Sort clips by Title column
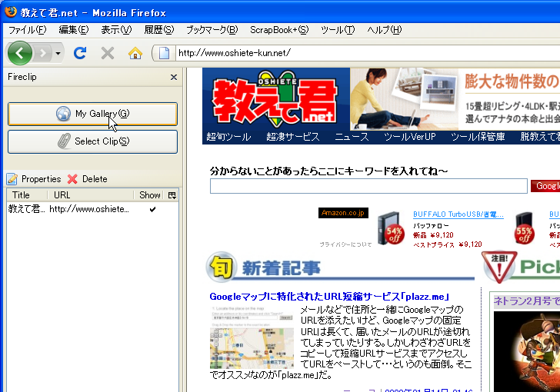 coord(27,195)
